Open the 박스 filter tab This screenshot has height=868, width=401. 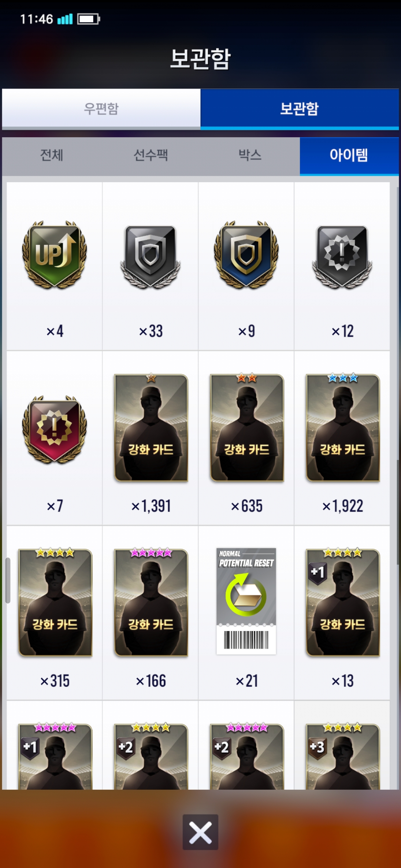click(x=250, y=155)
